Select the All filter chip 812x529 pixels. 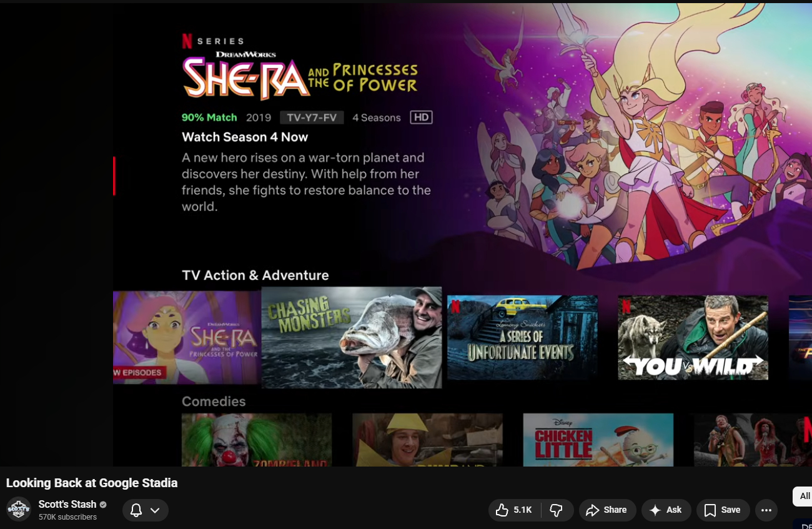804,497
